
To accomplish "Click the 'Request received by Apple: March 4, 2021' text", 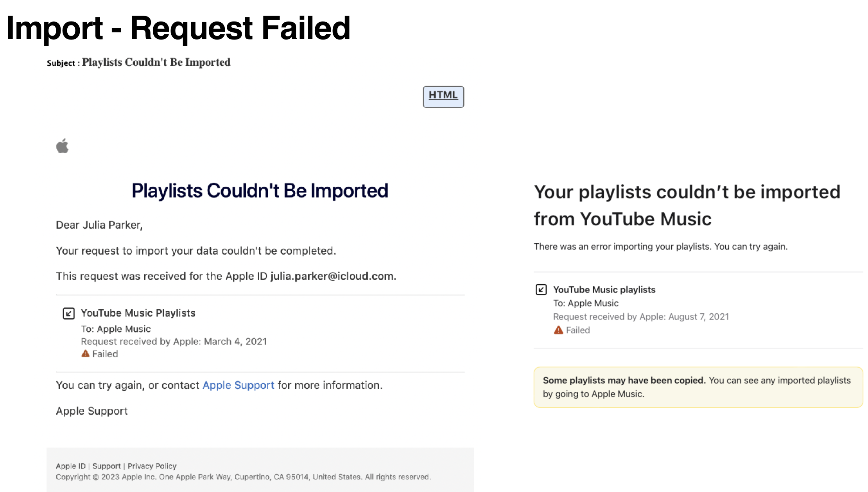I will (x=174, y=341).
